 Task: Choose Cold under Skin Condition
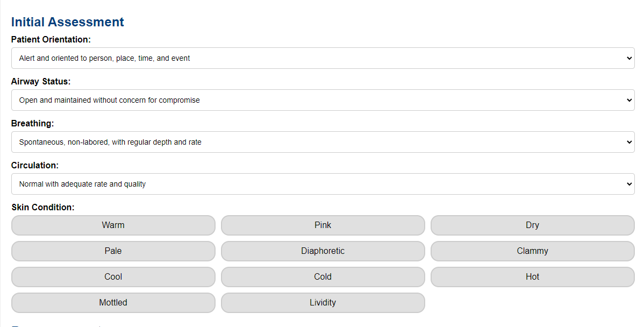(x=323, y=276)
